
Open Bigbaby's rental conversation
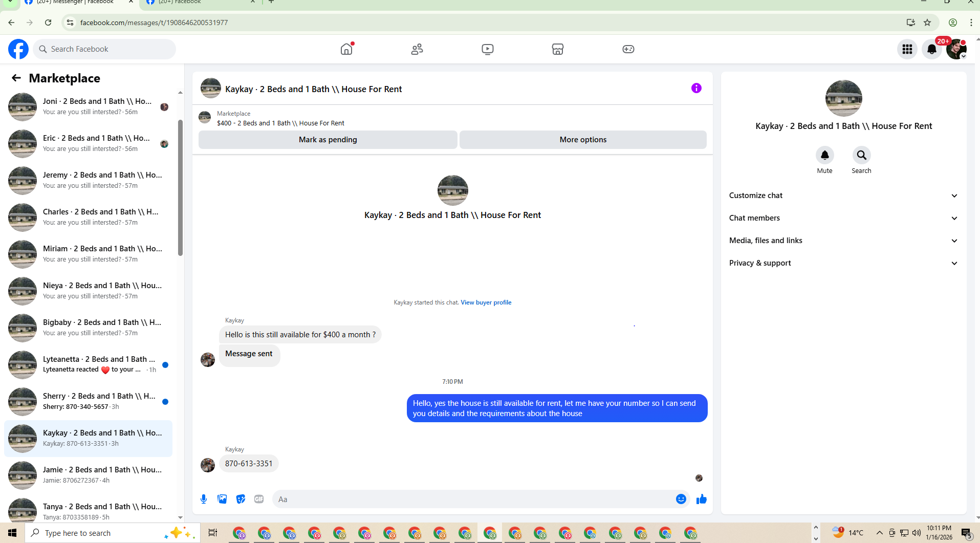[88, 328]
